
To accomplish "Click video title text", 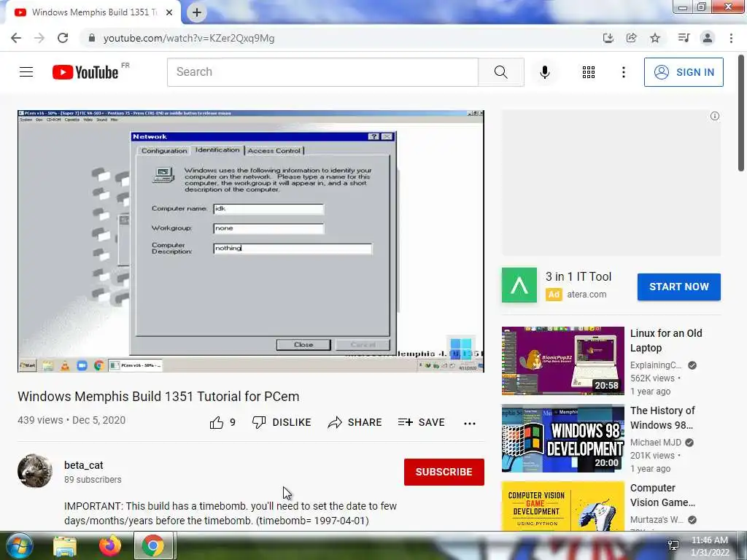I will pos(158,396).
